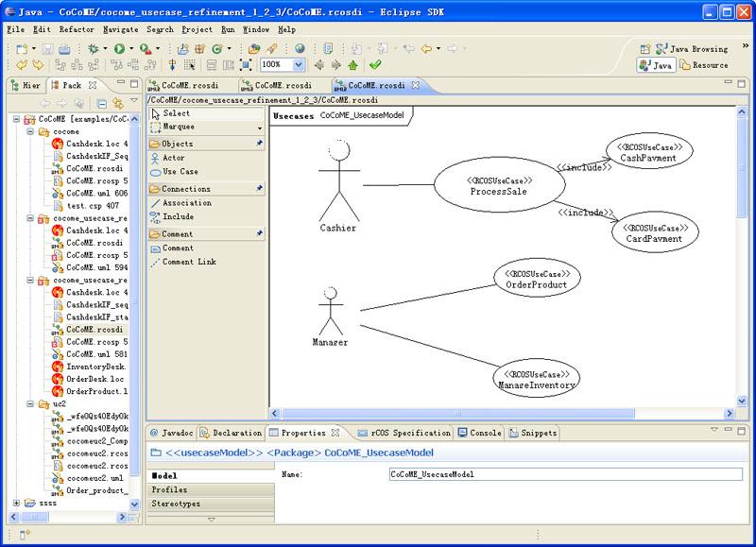Open the Marquee tool dropdown arrow

click(x=260, y=128)
